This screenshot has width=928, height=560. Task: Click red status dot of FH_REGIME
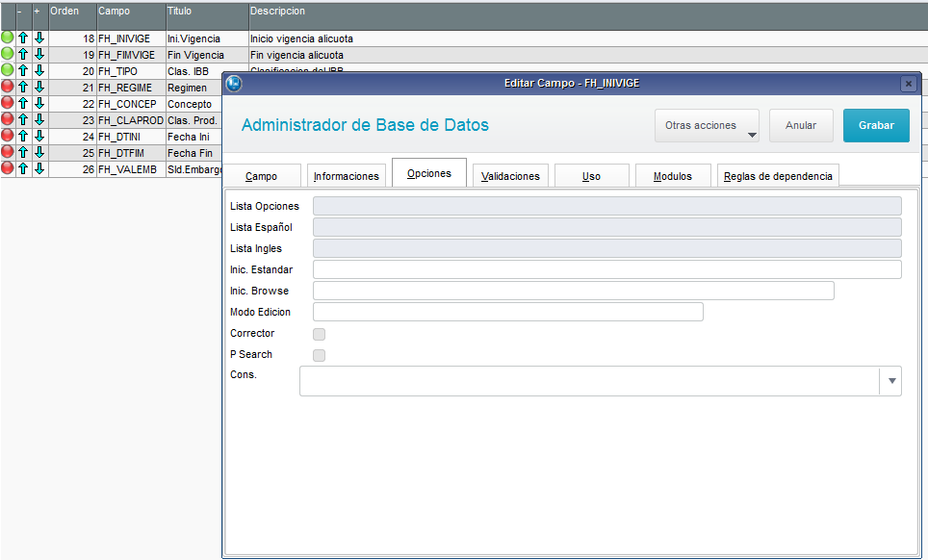point(7,87)
